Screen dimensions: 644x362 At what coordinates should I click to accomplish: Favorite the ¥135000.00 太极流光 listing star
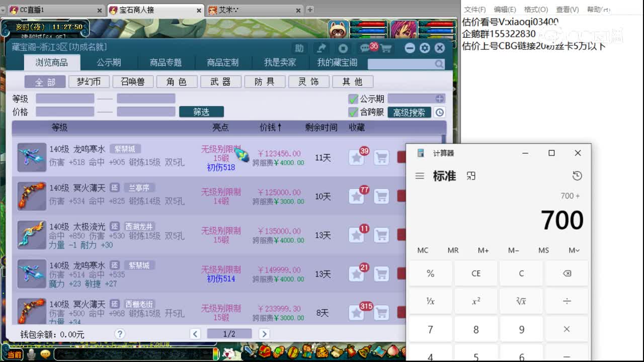click(357, 235)
